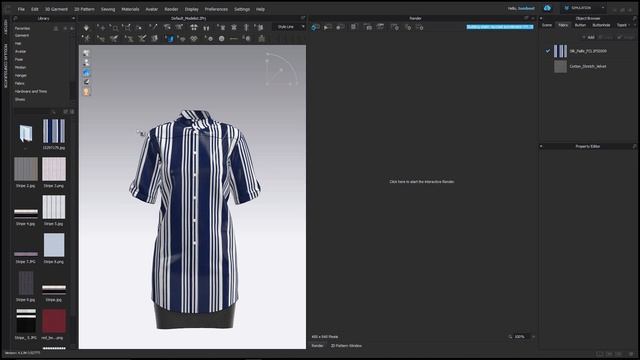Open the Fabric folder in Library
Screen dimensions: 640x360
tap(20, 83)
